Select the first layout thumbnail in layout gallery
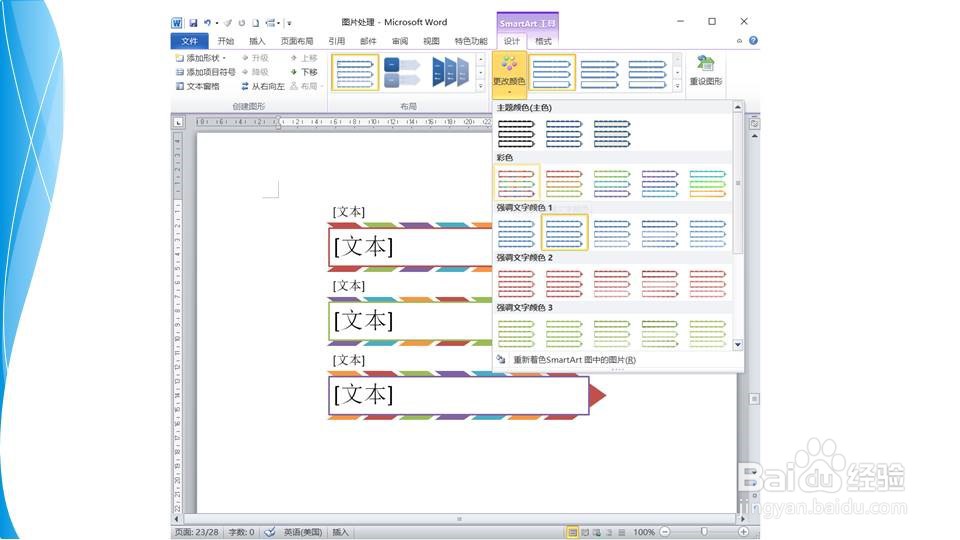The height and width of the screenshot is (540, 960). [354, 72]
